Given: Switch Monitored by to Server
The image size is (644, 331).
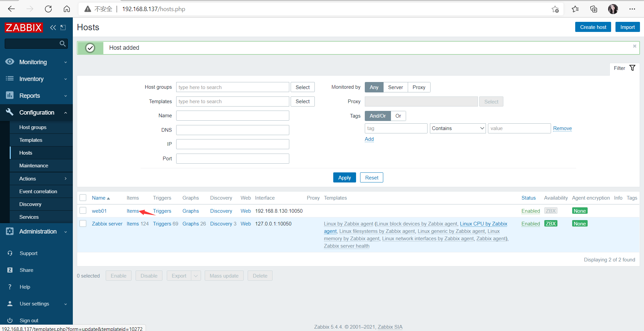Looking at the screenshot, I should pyautogui.click(x=395, y=87).
